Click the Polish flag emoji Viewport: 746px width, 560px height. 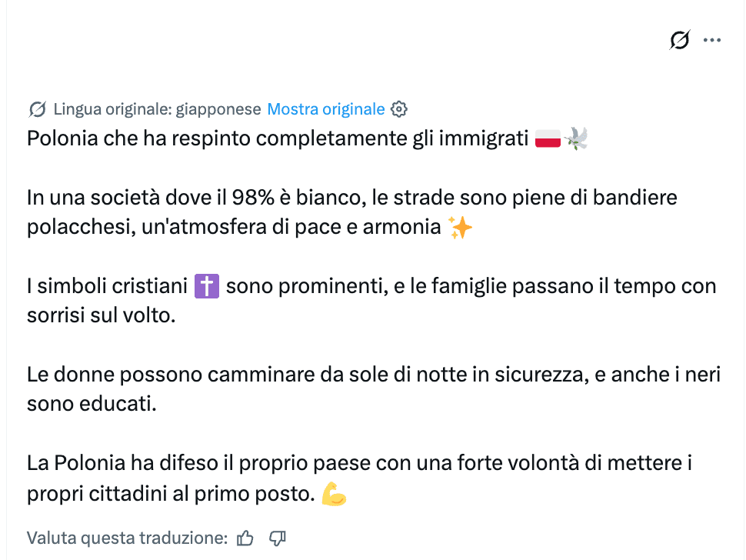point(548,139)
